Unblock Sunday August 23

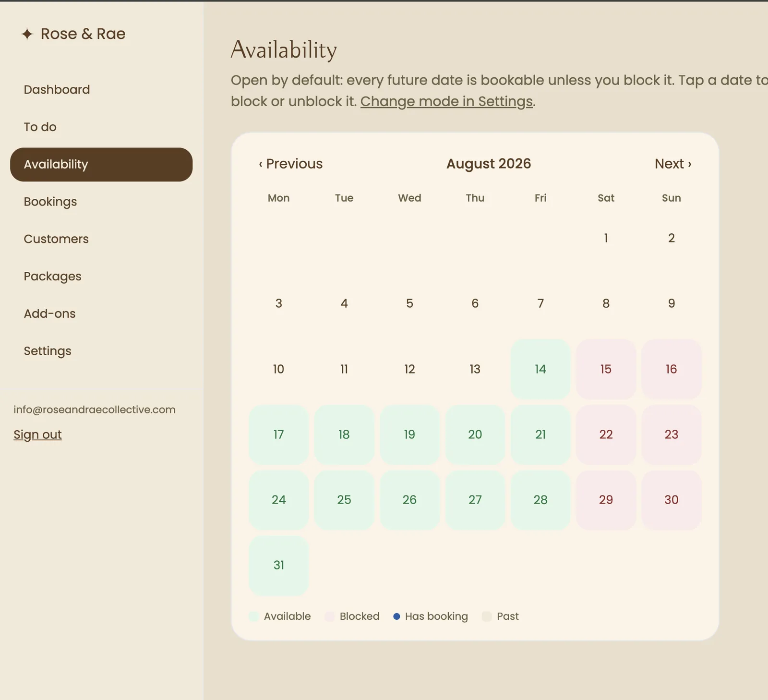[x=672, y=434]
